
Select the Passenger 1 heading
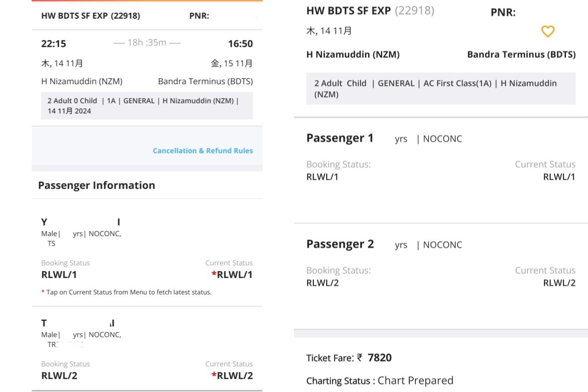click(340, 138)
